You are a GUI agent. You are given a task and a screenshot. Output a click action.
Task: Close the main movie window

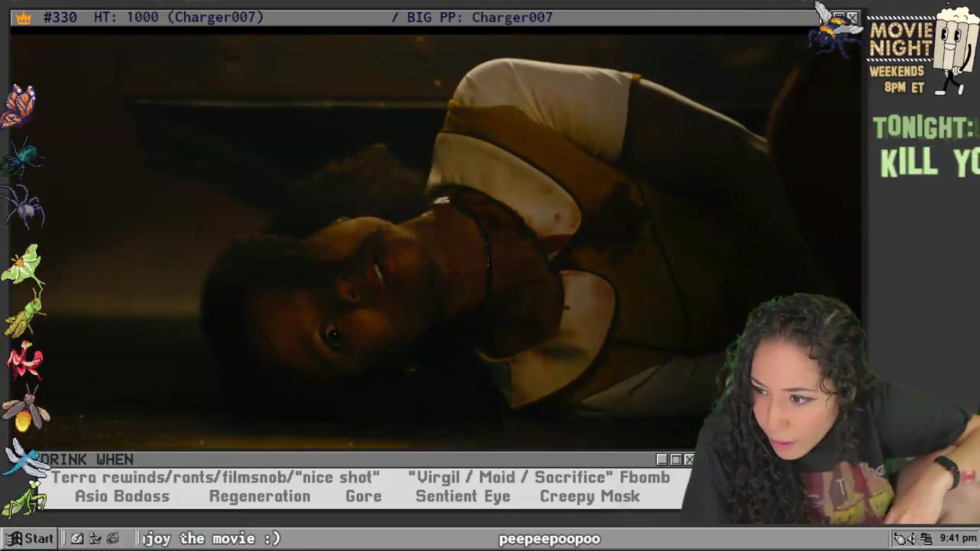tap(853, 17)
